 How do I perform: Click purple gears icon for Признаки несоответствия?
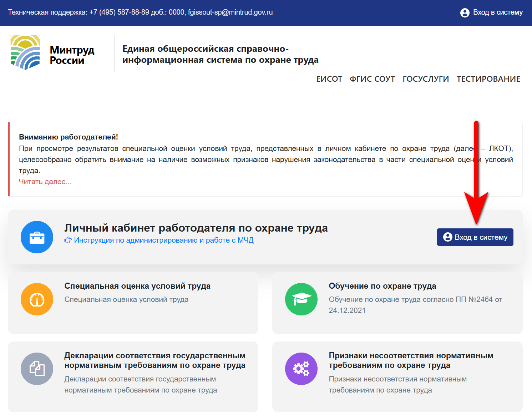[x=301, y=369]
